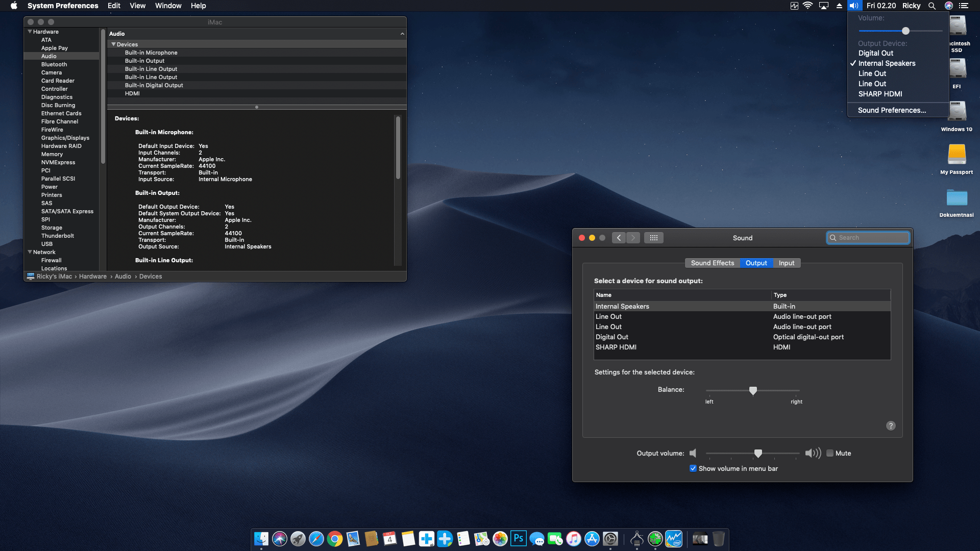Open Messages from the Dock
The height and width of the screenshot is (551, 980).
pyautogui.click(x=537, y=539)
